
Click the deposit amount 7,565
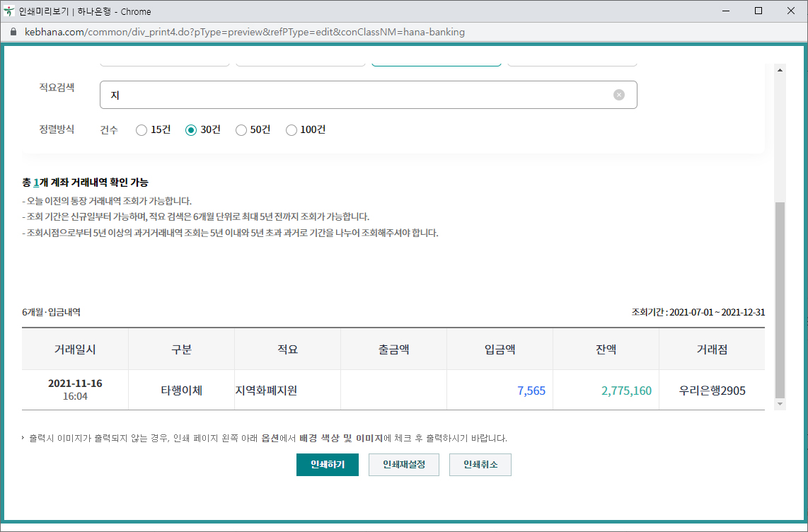tap(531, 391)
